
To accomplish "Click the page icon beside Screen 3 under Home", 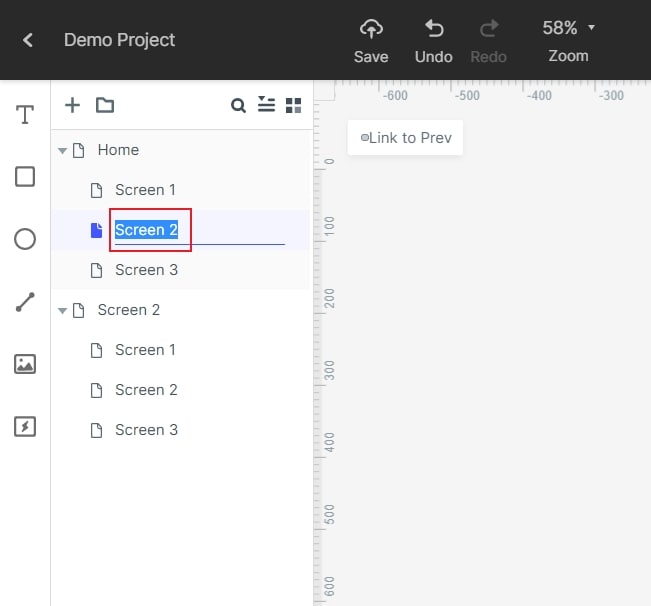I will [x=96, y=270].
